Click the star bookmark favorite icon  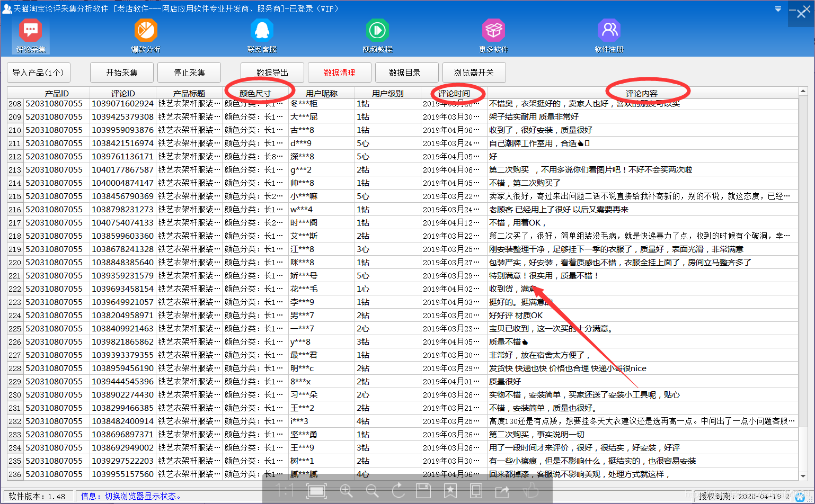pos(450,491)
